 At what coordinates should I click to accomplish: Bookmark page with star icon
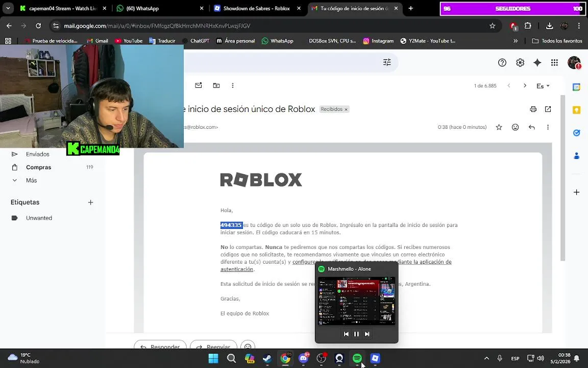[492, 26]
